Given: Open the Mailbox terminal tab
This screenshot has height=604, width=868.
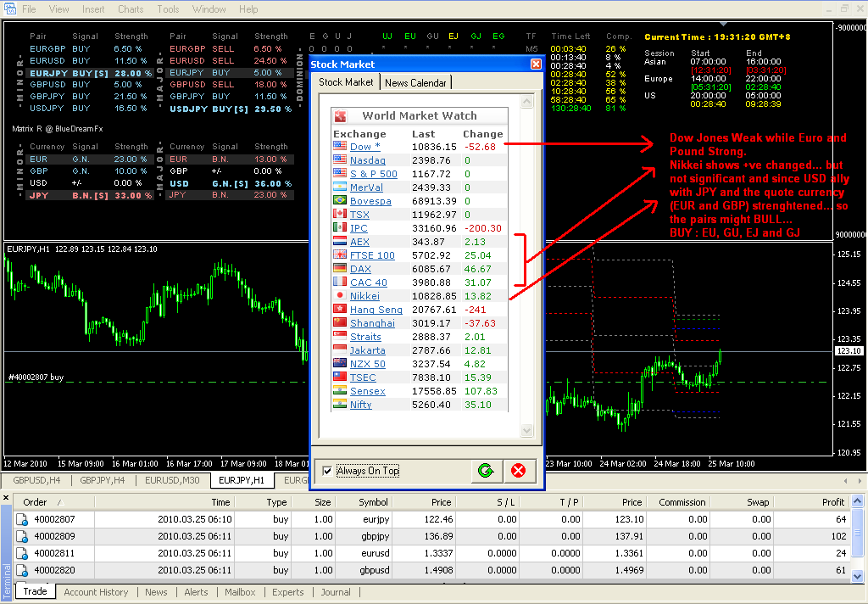Looking at the screenshot, I should (x=240, y=592).
